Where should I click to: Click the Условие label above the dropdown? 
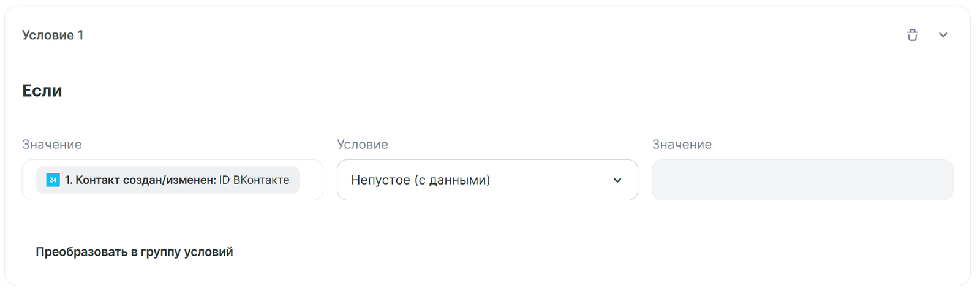363,145
